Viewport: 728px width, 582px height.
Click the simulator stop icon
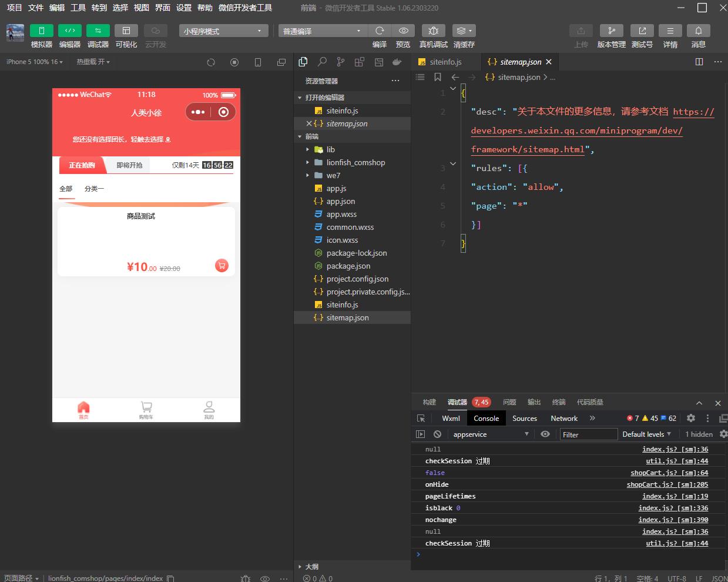point(234,62)
